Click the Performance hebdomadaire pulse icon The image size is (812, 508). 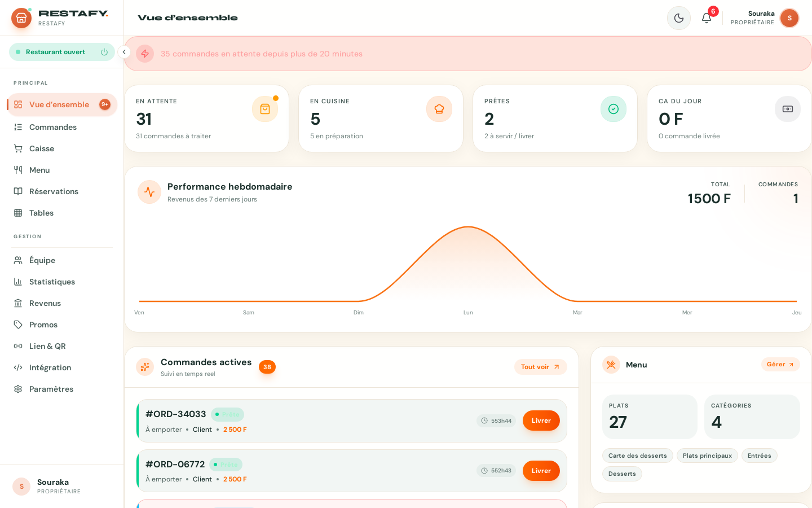[149, 192]
